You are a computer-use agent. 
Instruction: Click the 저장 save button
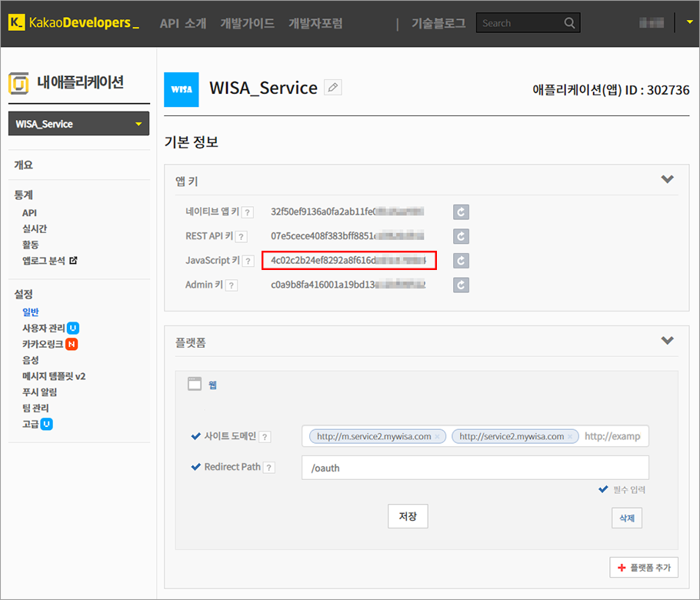(x=408, y=516)
